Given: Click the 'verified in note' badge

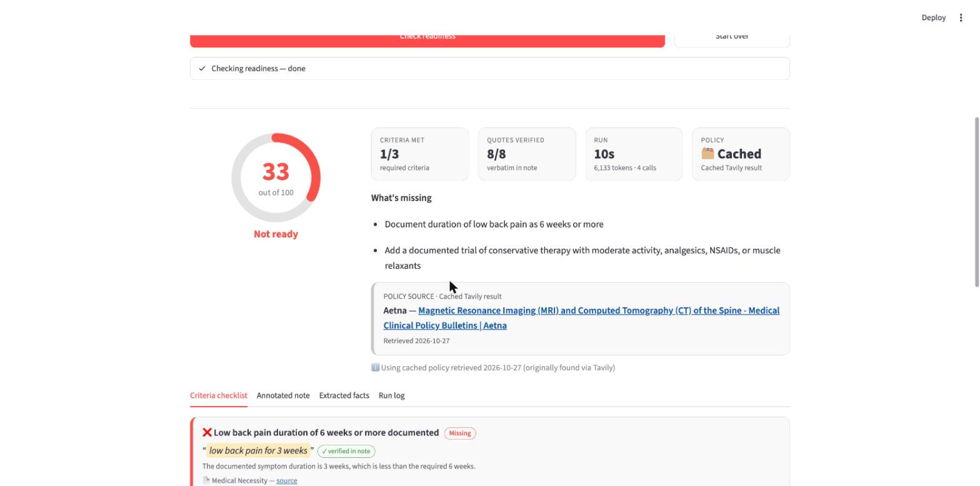Looking at the screenshot, I should pos(346,451).
